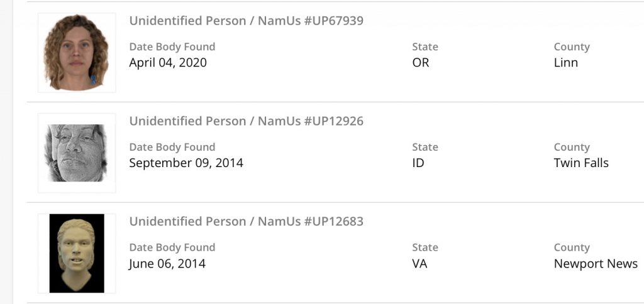The image size is (644, 304).
Task: Click the 'State' label in the UP12926 record
Action: coord(425,148)
